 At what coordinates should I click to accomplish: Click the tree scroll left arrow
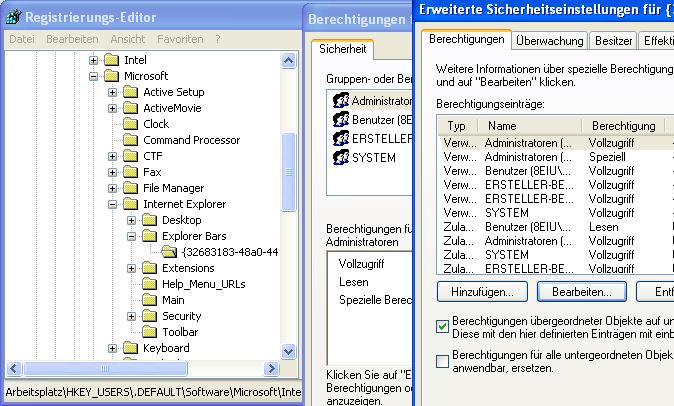(x=14, y=369)
